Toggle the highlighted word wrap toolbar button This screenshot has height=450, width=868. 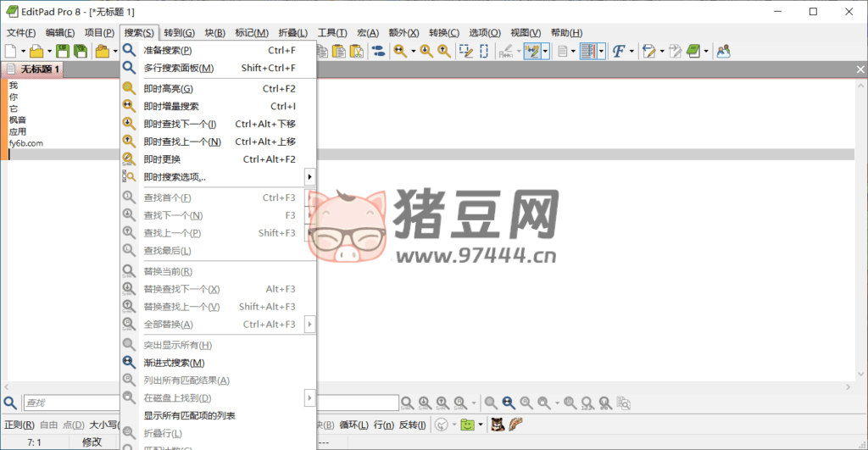[x=532, y=52]
